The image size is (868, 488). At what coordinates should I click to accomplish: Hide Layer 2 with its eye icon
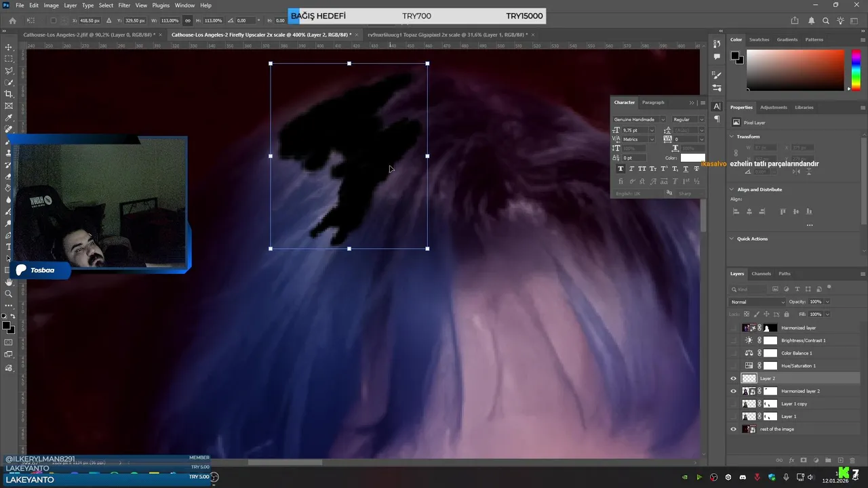[x=733, y=378]
